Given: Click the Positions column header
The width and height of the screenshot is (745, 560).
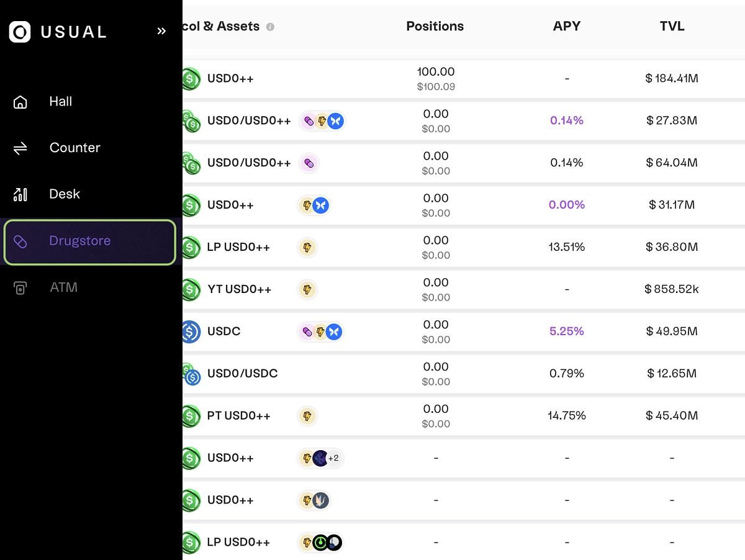Looking at the screenshot, I should pos(435,26).
